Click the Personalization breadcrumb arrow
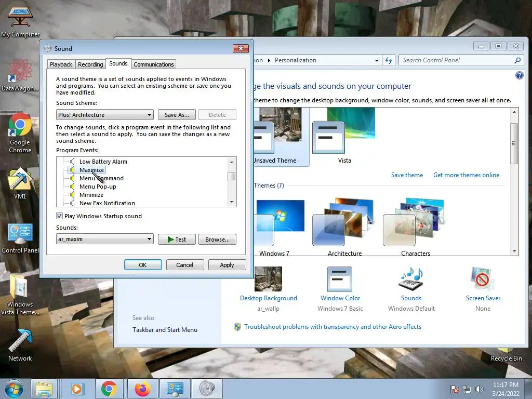Image resolution: width=532 pixels, height=399 pixels. (269, 60)
